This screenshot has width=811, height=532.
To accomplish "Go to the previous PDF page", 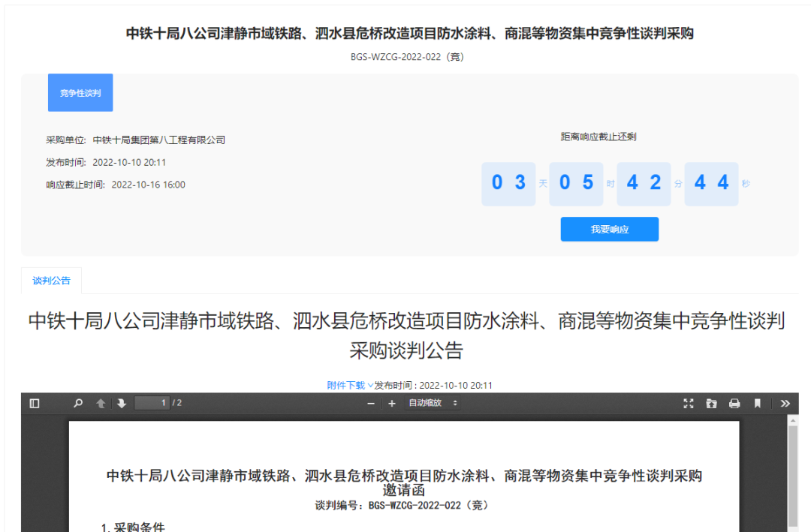I will (x=101, y=403).
